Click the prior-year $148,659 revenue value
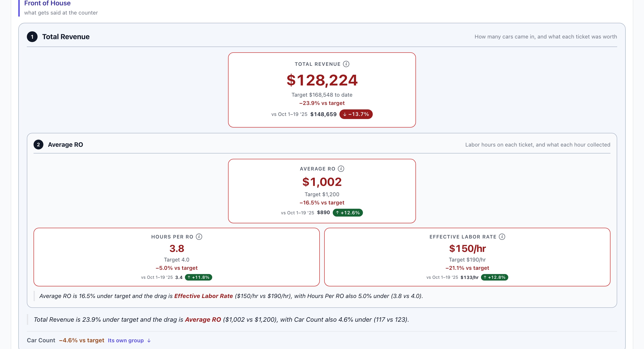The image size is (644, 349). pos(324,114)
